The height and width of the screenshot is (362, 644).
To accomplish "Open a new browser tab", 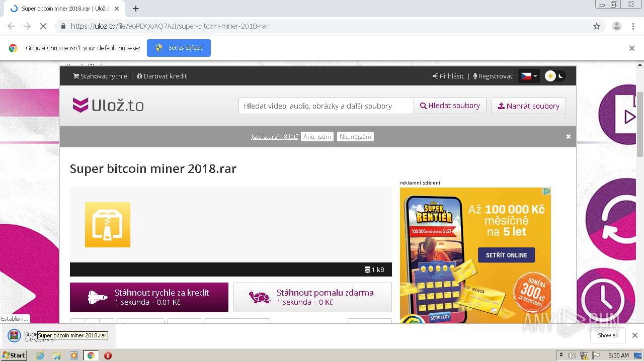I will [136, 9].
